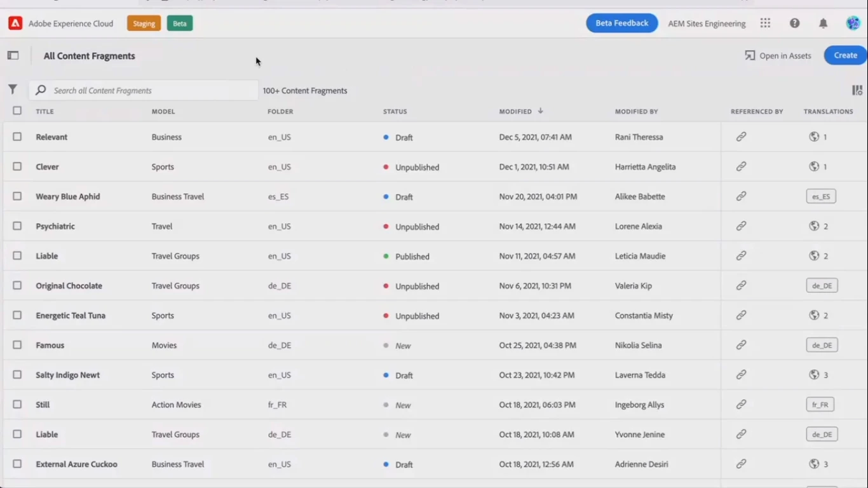
Task: Open the app switcher grid icon
Action: point(765,24)
